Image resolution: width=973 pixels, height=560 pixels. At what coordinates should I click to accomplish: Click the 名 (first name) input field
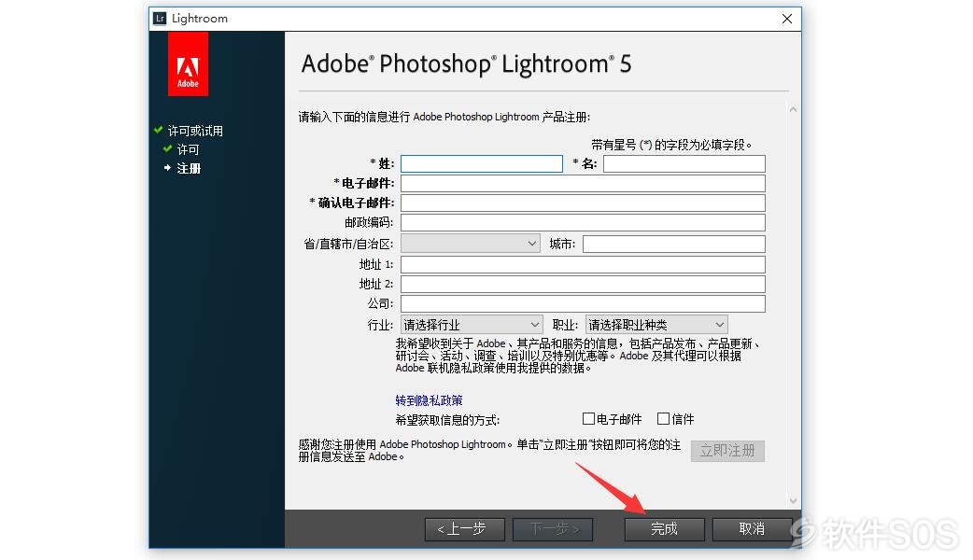coord(684,163)
